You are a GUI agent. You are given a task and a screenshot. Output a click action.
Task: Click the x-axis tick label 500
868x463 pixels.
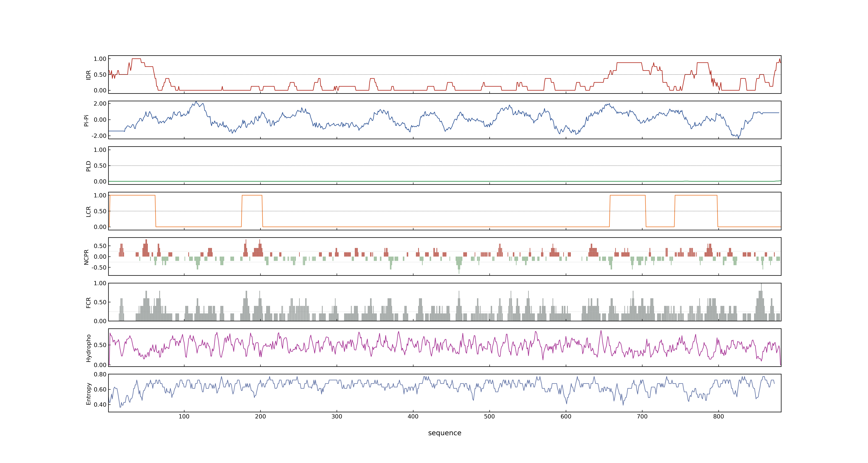pyautogui.click(x=489, y=416)
